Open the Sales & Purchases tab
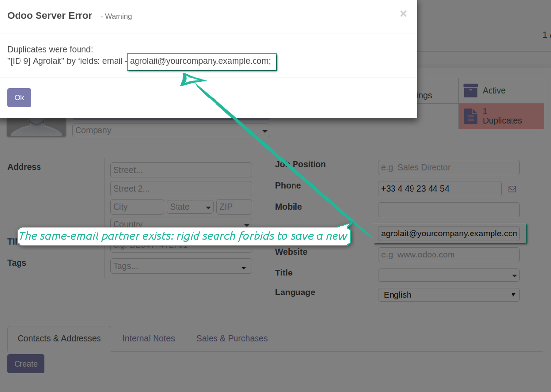The image size is (551, 392). [x=232, y=338]
